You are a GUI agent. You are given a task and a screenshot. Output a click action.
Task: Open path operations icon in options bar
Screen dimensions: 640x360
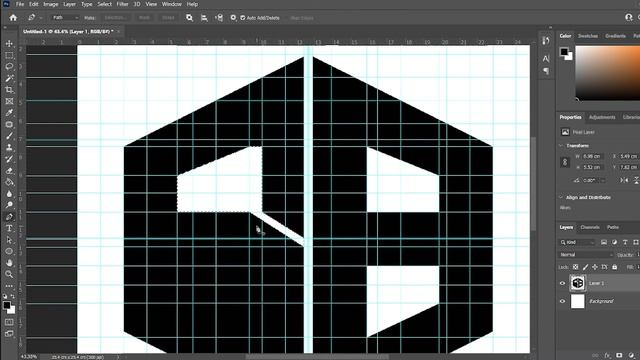(189, 18)
